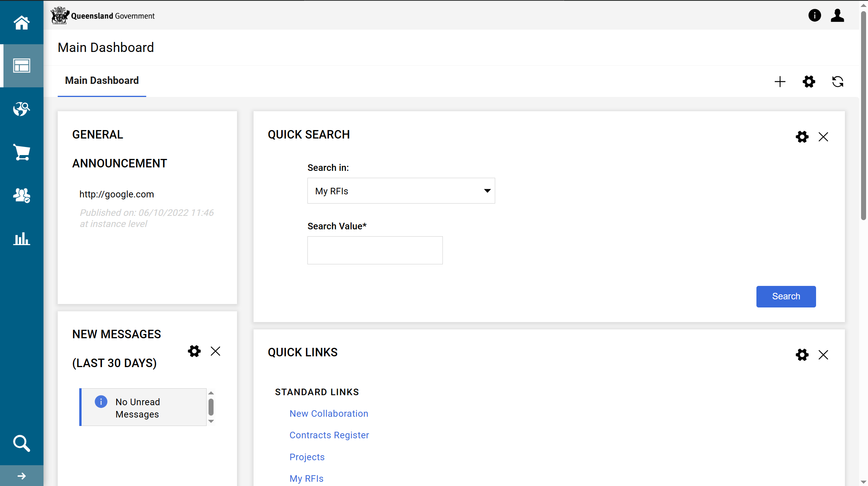Expand the Search in dropdown
The image size is (868, 486).
pyautogui.click(x=401, y=191)
